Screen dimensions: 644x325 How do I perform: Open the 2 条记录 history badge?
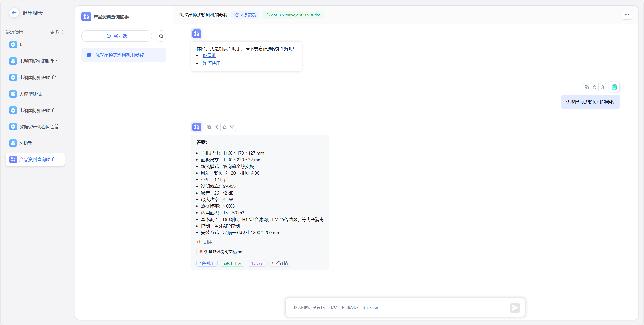[x=246, y=15]
